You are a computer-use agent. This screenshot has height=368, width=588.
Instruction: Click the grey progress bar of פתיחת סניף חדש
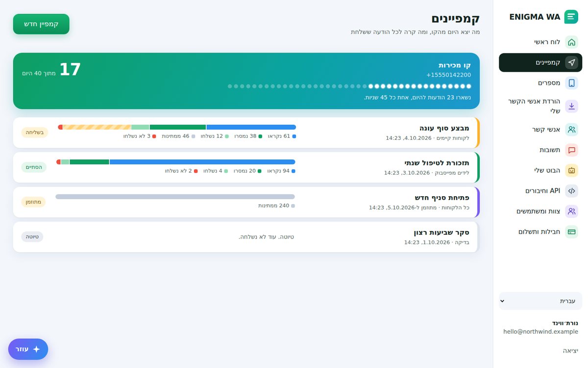point(175,197)
